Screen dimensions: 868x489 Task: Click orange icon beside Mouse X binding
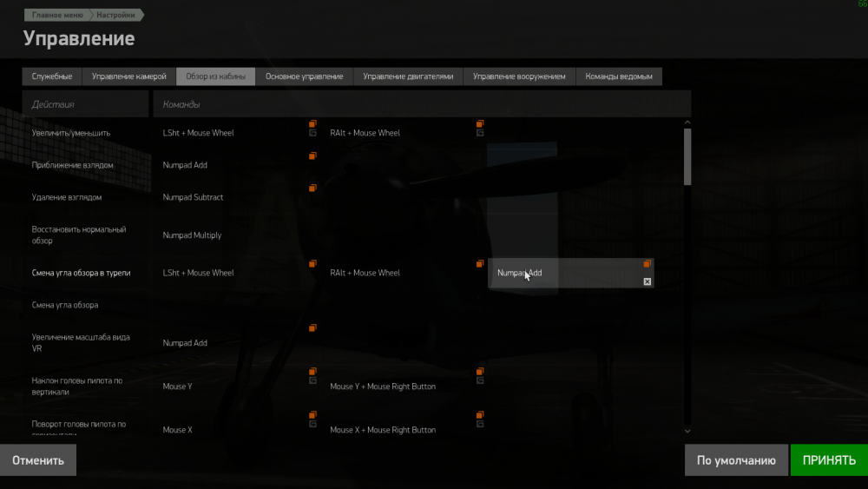[312, 415]
